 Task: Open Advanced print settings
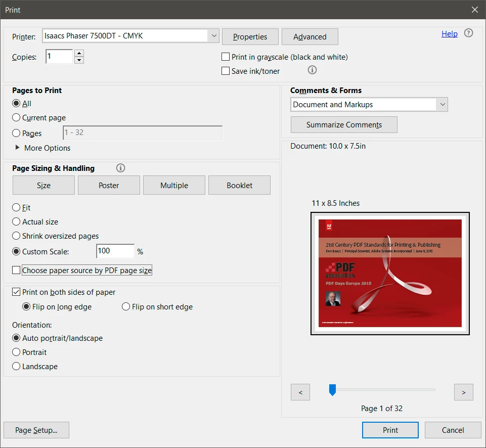pos(310,36)
